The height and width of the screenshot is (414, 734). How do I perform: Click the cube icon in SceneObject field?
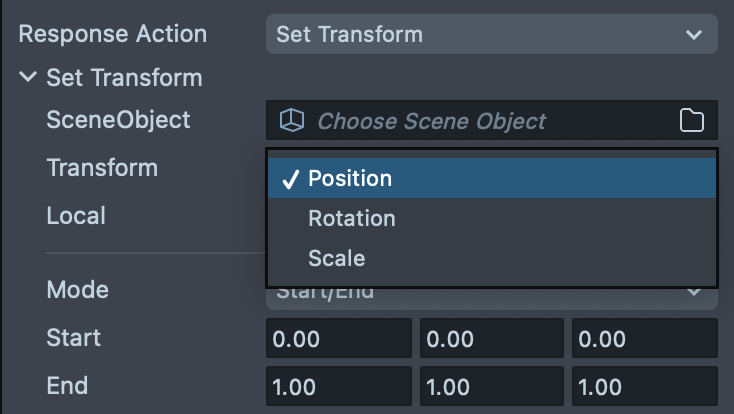(x=291, y=121)
